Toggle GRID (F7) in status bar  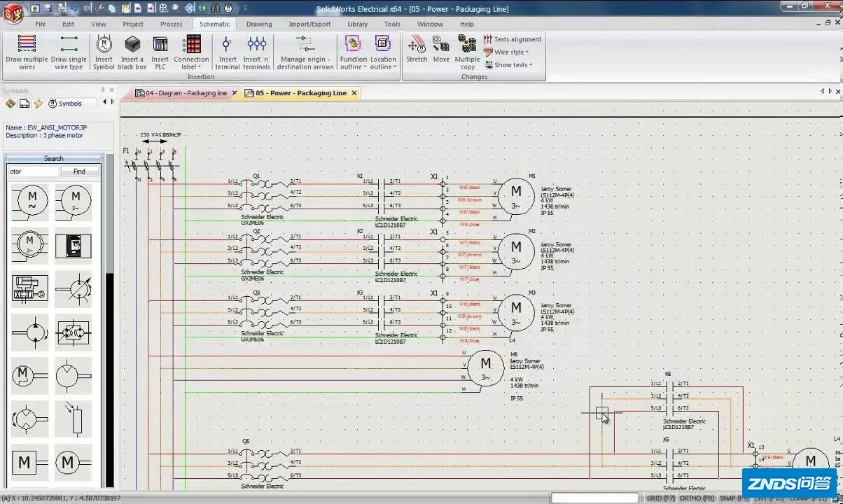tap(661, 498)
